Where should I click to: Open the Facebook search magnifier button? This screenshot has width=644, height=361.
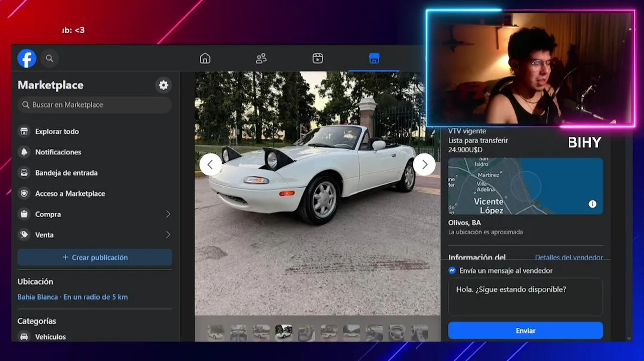(x=49, y=58)
